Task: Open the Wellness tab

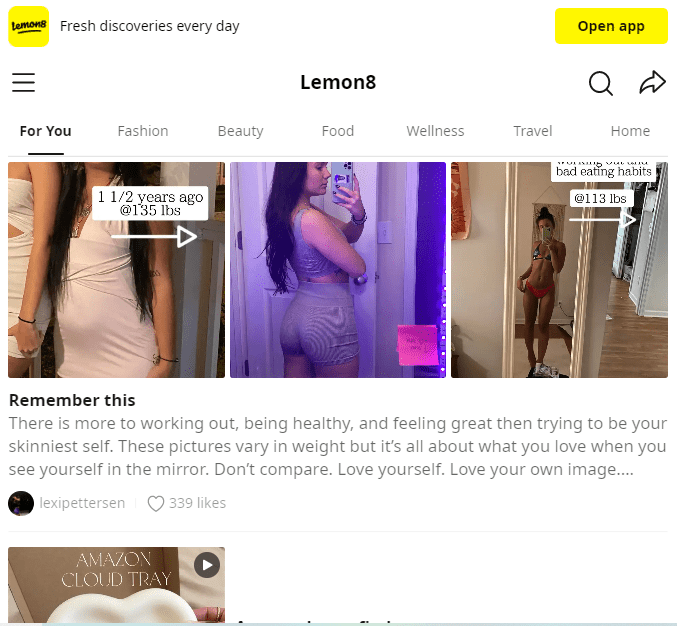Action: coord(435,131)
